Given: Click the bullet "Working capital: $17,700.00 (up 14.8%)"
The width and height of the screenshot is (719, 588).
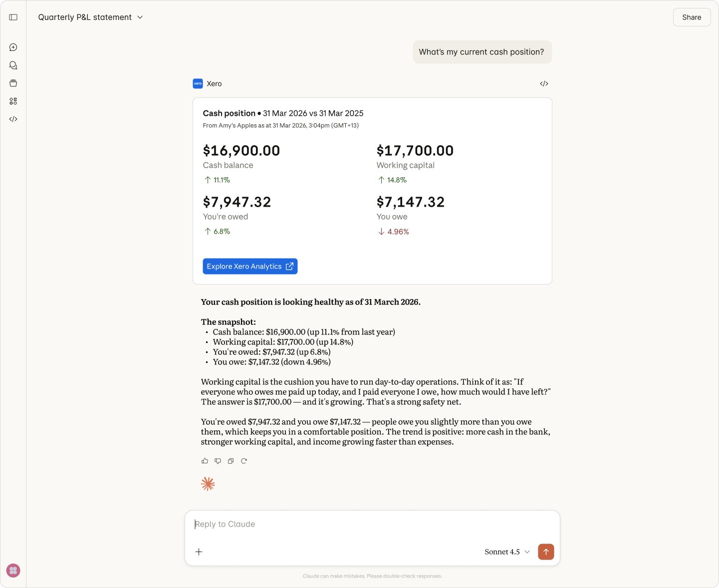Looking at the screenshot, I should tap(283, 342).
